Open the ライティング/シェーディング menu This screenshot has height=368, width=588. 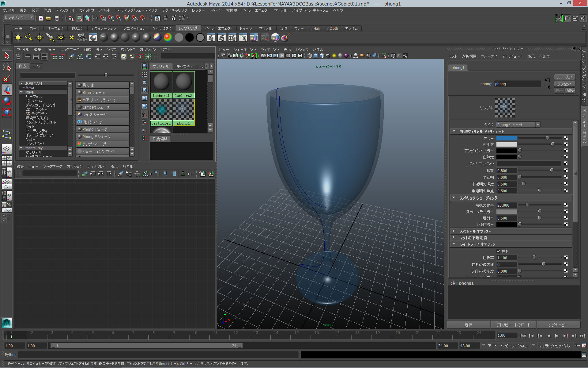click(x=136, y=10)
